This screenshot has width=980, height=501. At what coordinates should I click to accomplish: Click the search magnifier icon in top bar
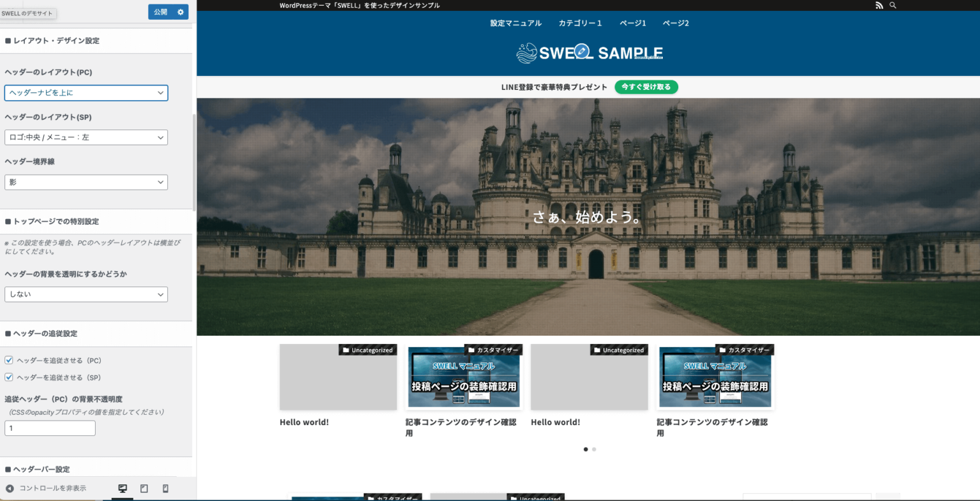(893, 5)
